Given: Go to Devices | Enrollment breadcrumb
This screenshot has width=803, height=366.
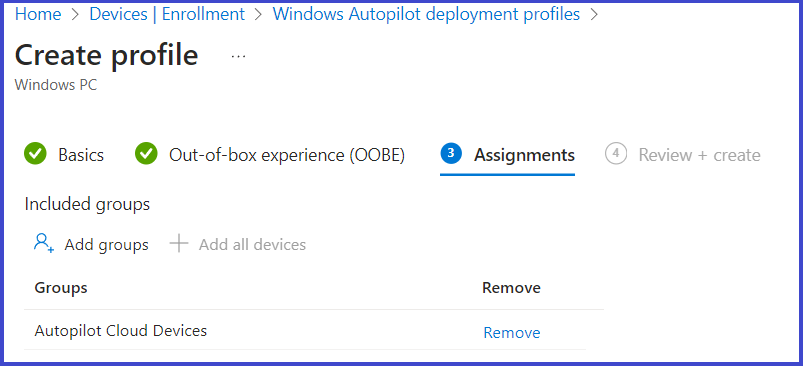Looking at the screenshot, I should click(x=167, y=14).
